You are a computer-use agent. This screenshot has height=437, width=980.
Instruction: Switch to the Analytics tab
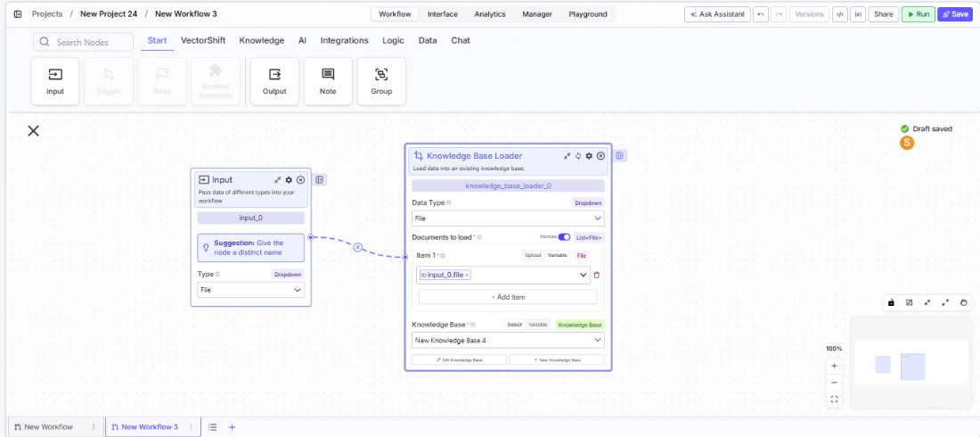tap(490, 14)
